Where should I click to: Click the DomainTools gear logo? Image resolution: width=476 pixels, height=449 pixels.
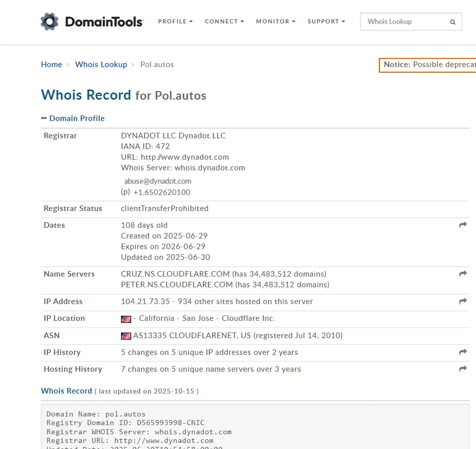(49, 21)
